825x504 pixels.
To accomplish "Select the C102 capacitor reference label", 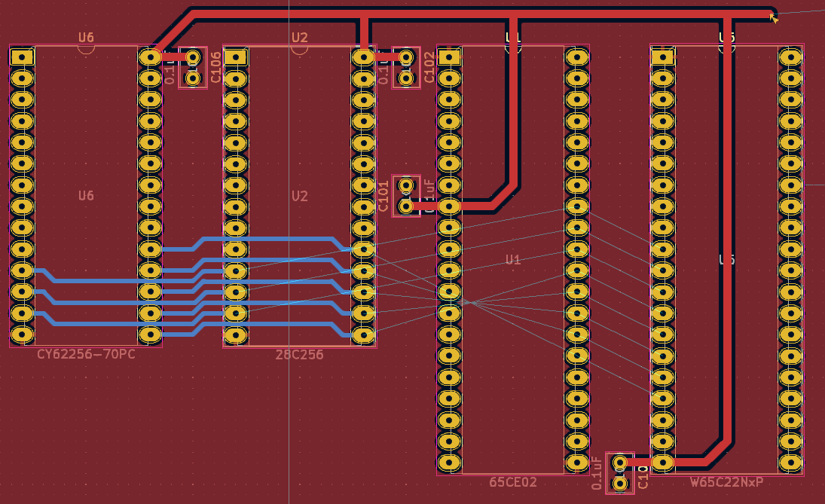I will 429,67.
